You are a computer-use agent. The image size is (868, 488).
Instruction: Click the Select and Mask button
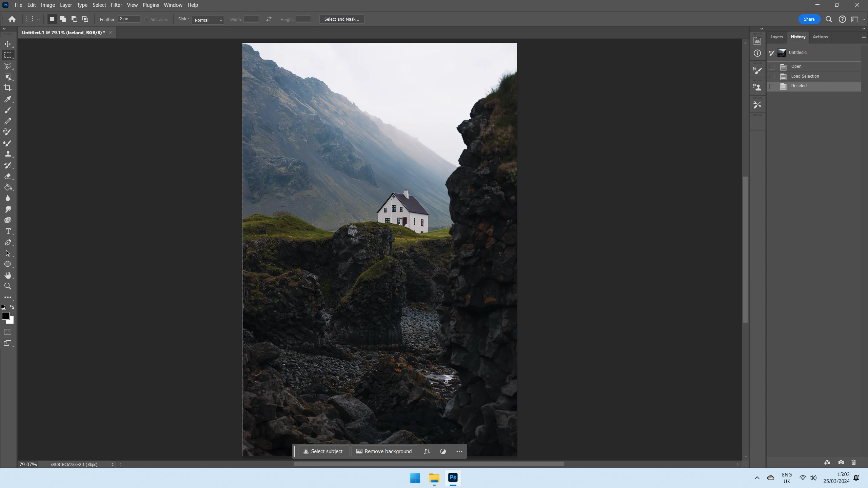341,19
